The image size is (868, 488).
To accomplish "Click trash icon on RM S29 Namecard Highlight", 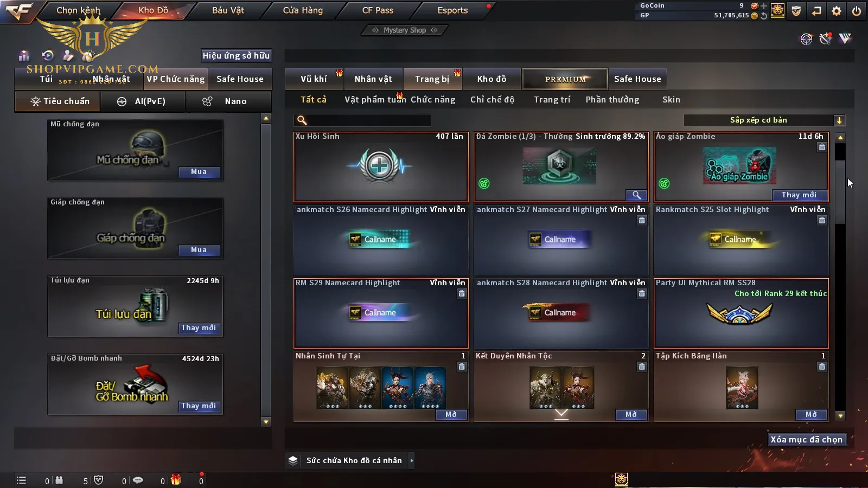I will point(462,293).
